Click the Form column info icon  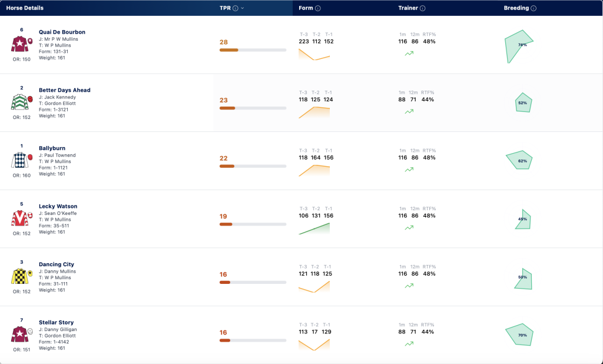[x=317, y=8]
